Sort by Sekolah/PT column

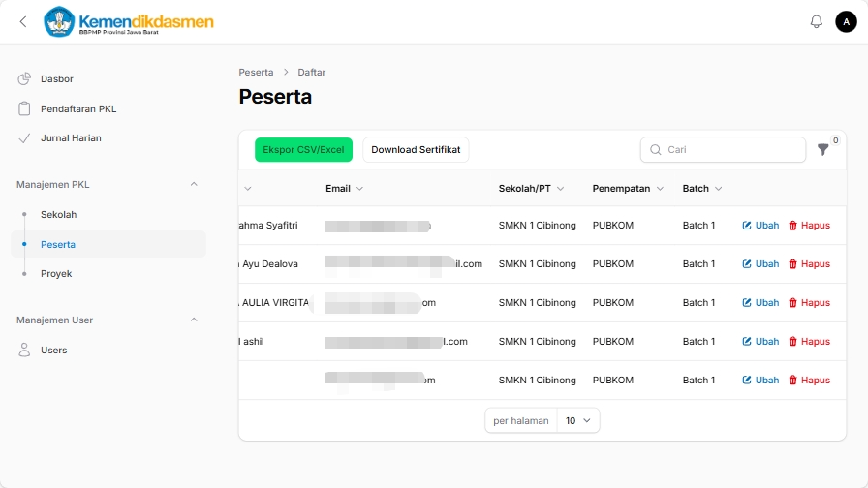click(x=531, y=189)
